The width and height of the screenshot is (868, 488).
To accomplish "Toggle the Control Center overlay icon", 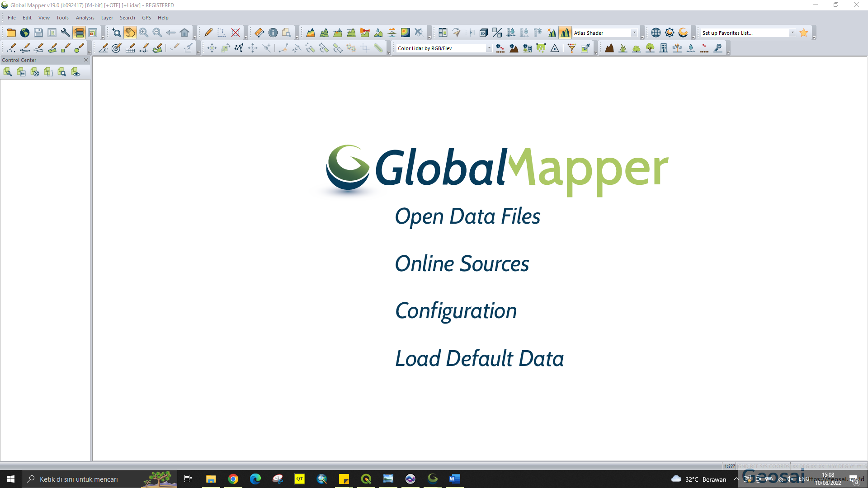I will pyautogui.click(x=79, y=33).
